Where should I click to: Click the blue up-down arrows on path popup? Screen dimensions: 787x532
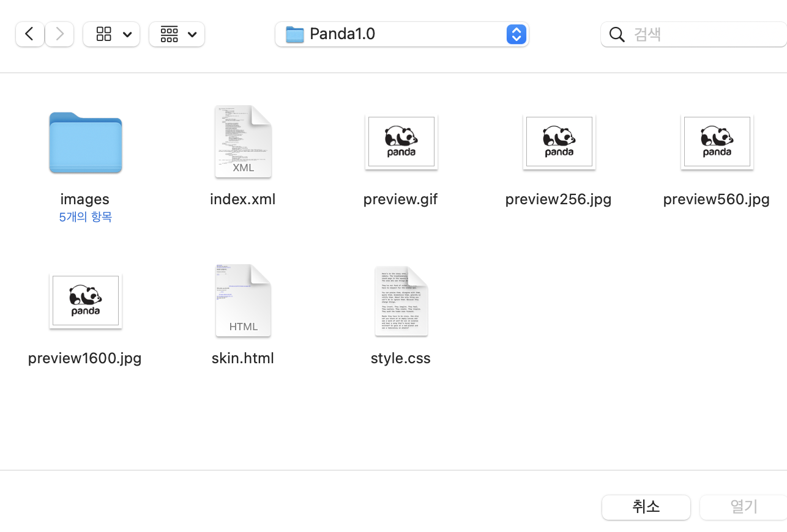pyautogui.click(x=517, y=34)
